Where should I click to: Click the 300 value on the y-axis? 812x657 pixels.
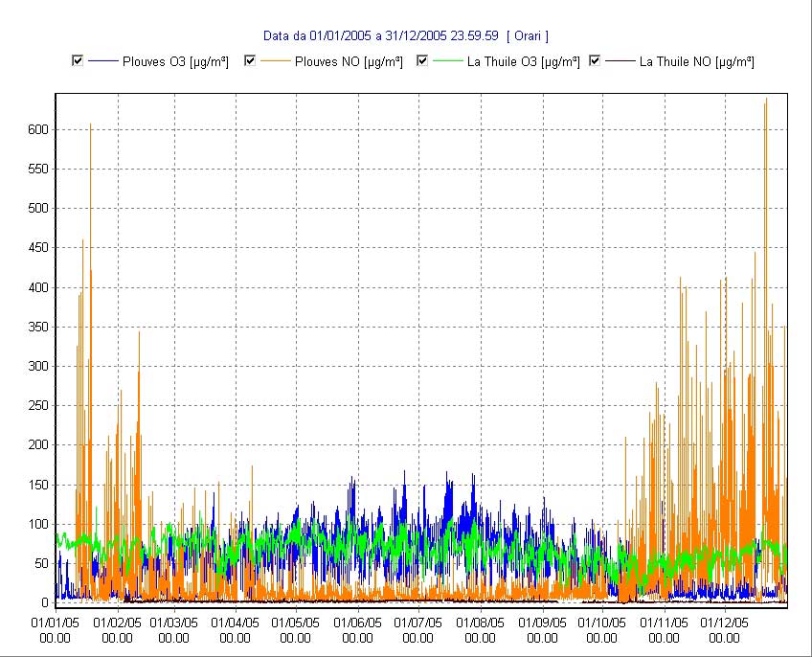37,366
